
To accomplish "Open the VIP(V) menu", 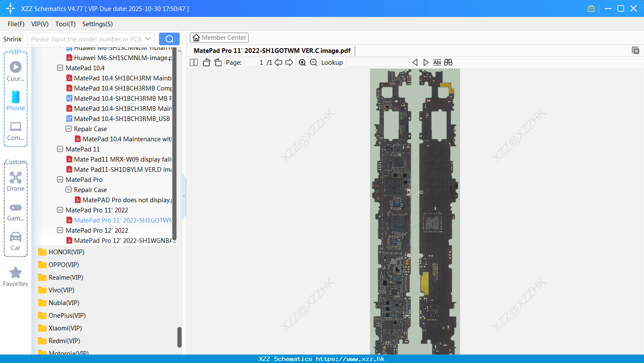I will [x=40, y=24].
